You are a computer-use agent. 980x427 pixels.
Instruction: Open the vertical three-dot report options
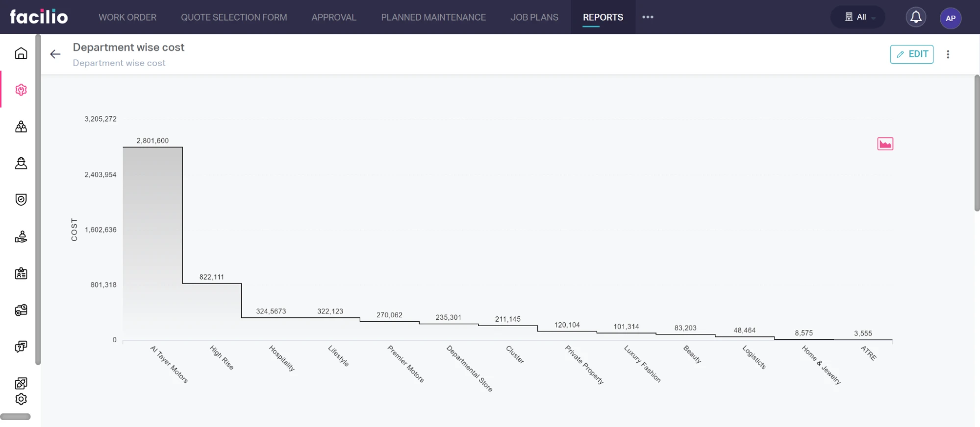coord(948,54)
